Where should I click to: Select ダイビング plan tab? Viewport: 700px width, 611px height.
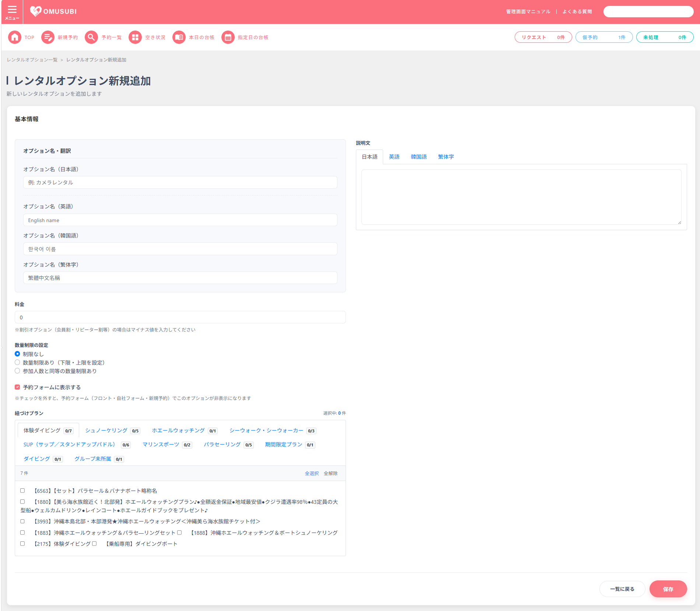(x=43, y=459)
